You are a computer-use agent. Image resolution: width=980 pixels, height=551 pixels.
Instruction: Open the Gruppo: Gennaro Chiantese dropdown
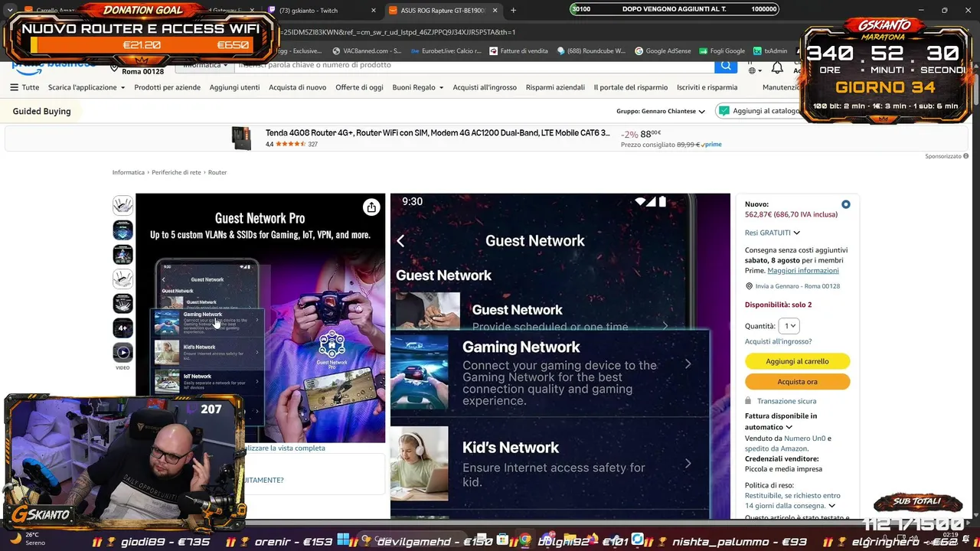(x=661, y=112)
